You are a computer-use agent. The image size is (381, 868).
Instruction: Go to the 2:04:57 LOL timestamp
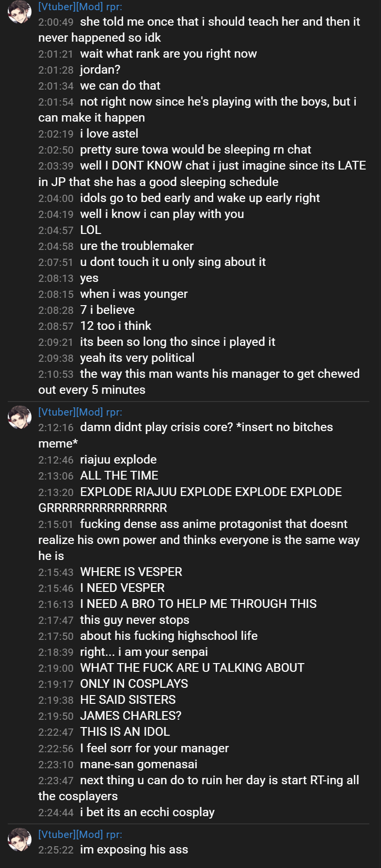click(56, 231)
